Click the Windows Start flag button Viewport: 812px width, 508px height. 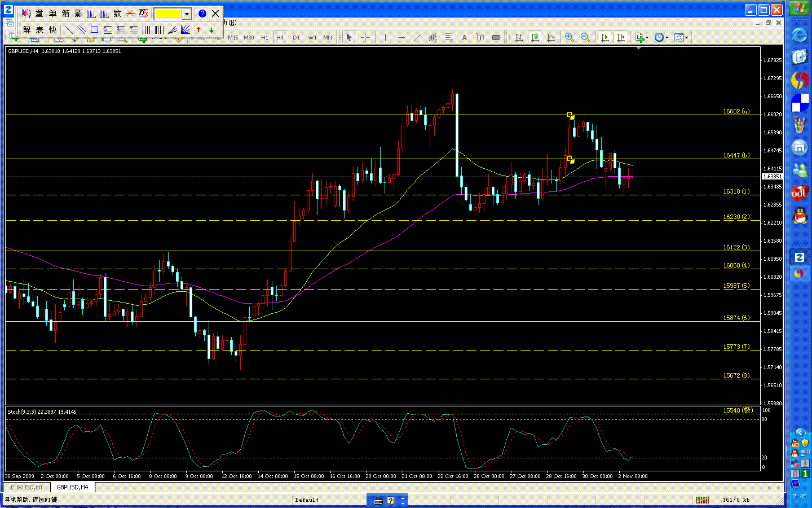coord(800,9)
